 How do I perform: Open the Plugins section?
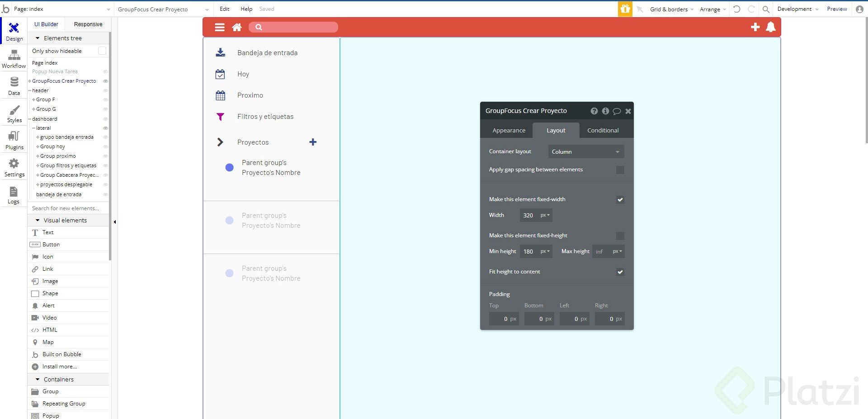(x=14, y=141)
